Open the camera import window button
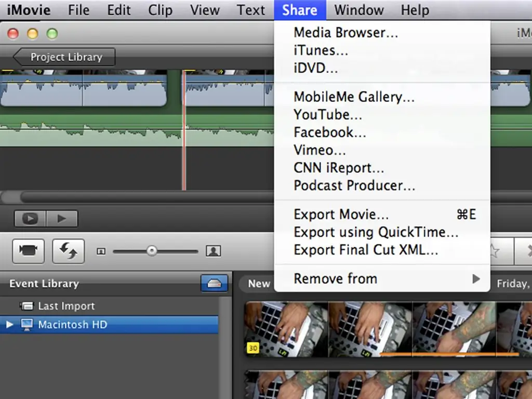 click(x=28, y=251)
